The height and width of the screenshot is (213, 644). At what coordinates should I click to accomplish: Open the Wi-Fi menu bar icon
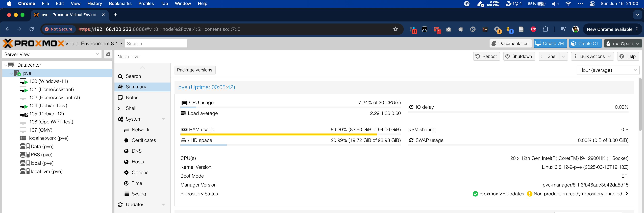point(568,4)
